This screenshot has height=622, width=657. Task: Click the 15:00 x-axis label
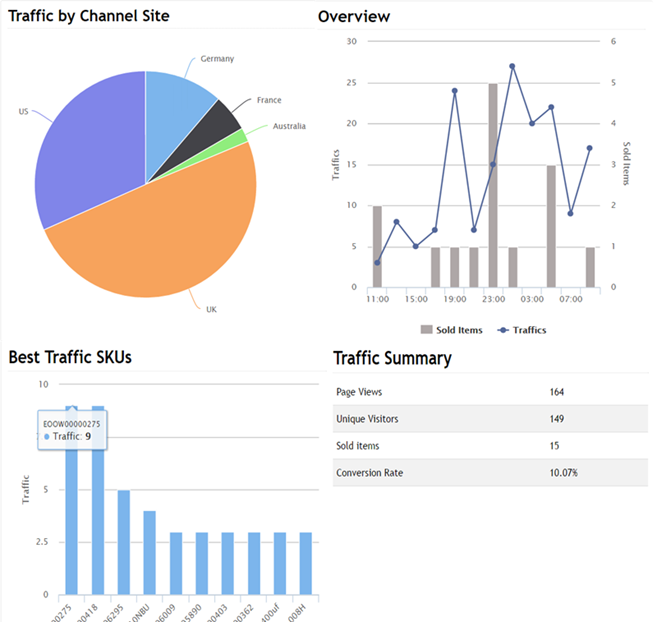(x=416, y=299)
